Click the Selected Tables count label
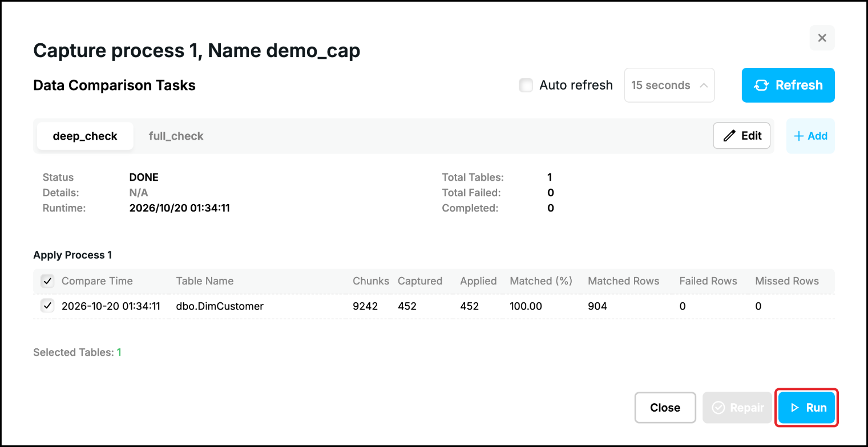 point(77,352)
